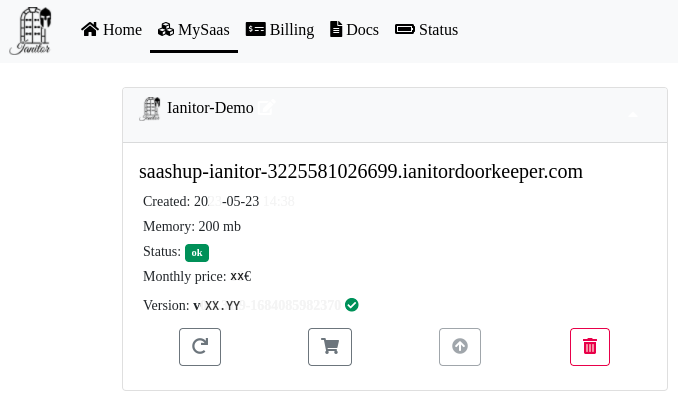Click the Ianitor-Demo card title
The width and height of the screenshot is (678, 403).
(x=210, y=108)
